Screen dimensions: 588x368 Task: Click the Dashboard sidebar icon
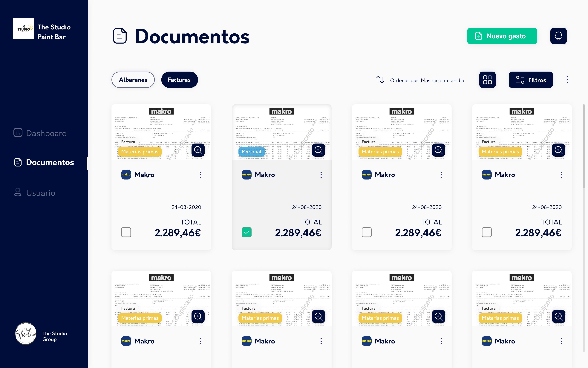(x=18, y=133)
